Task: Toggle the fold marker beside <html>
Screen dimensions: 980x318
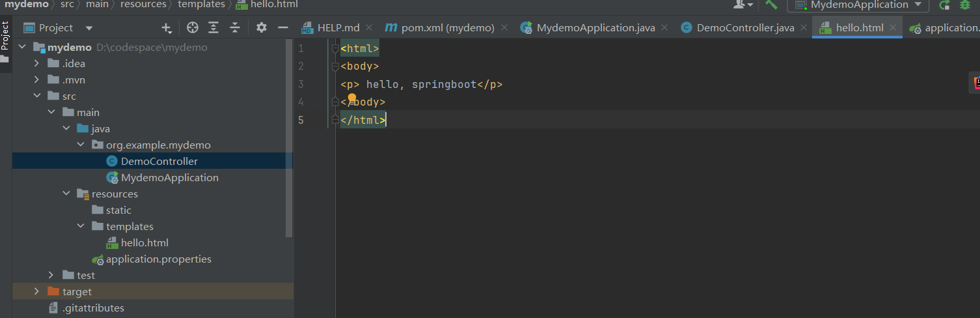Action: [x=335, y=48]
